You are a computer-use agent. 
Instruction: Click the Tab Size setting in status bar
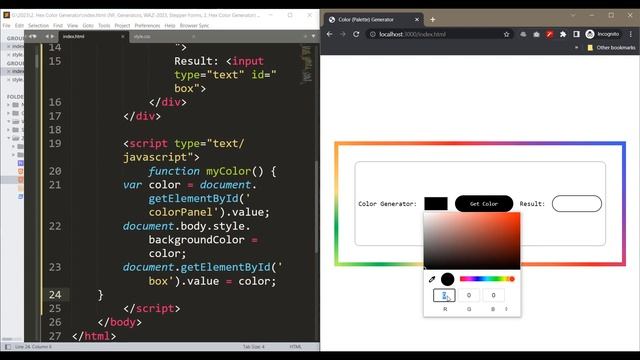click(254, 347)
